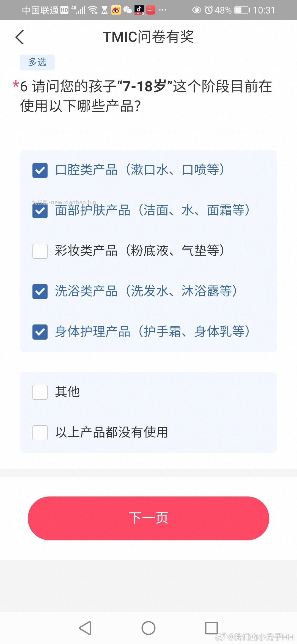Check the 彩妆类产品 checkbox

[40, 251]
